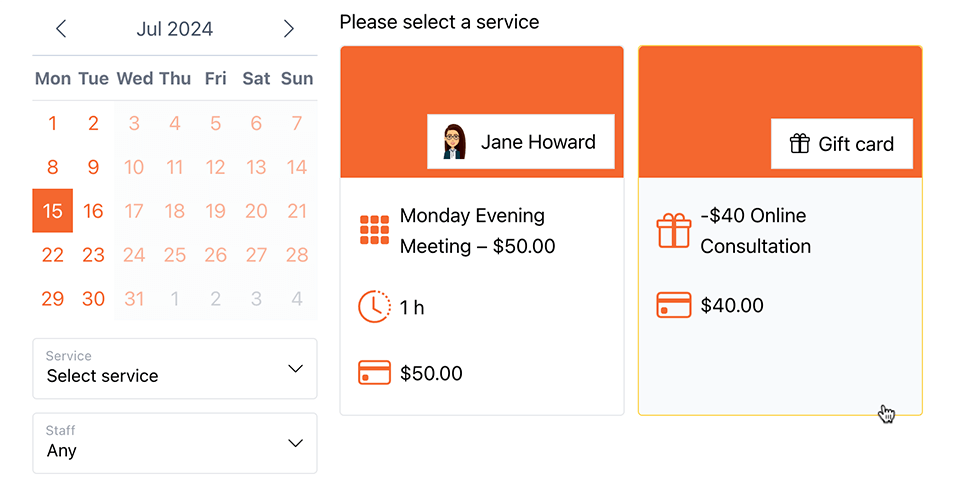This screenshot has width=980, height=497.
Task: Go to previous month arrow
Action: click(61, 29)
